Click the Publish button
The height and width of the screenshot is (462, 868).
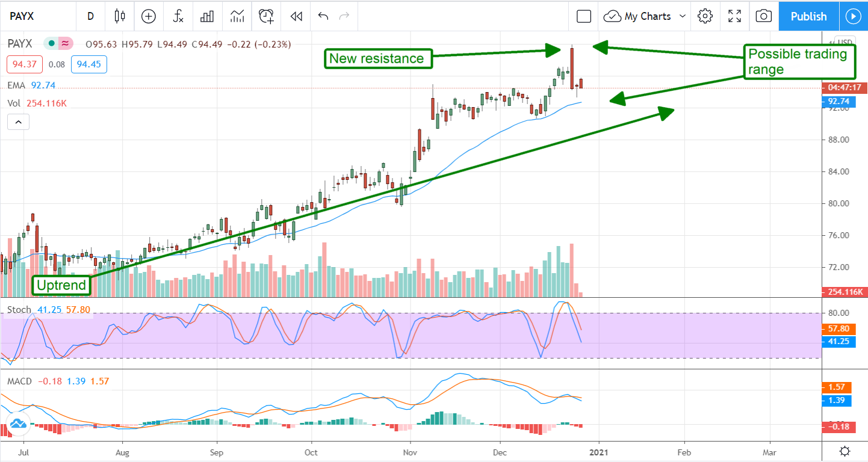pyautogui.click(x=808, y=16)
